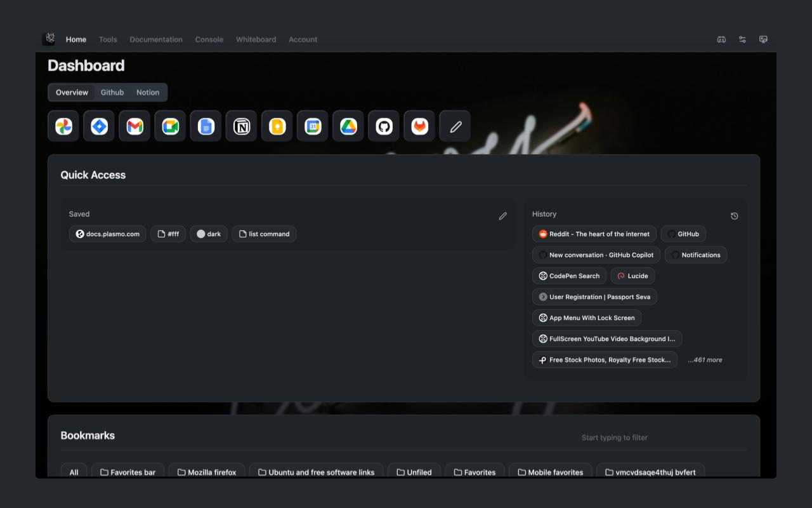Open settings sliders icon in top bar

point(742,39)
